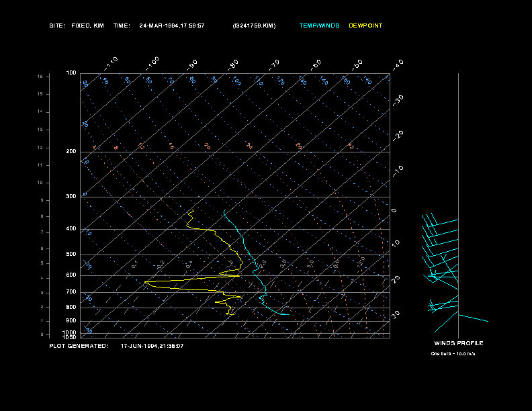The width and height of the screenshot is (532, 411).
Task: Click altitude scale tick labeled 11
Action: click(40, 165)
